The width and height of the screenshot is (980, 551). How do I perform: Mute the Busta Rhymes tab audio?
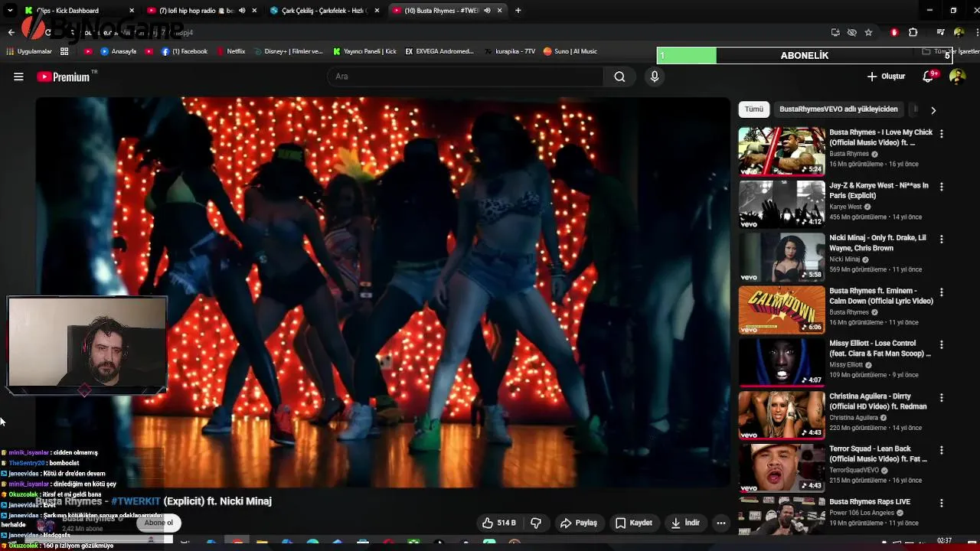[x=487, y=11]
